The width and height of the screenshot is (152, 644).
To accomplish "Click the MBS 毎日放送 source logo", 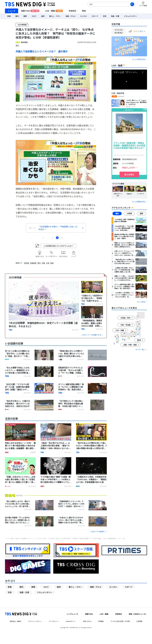I will point(22,42).
